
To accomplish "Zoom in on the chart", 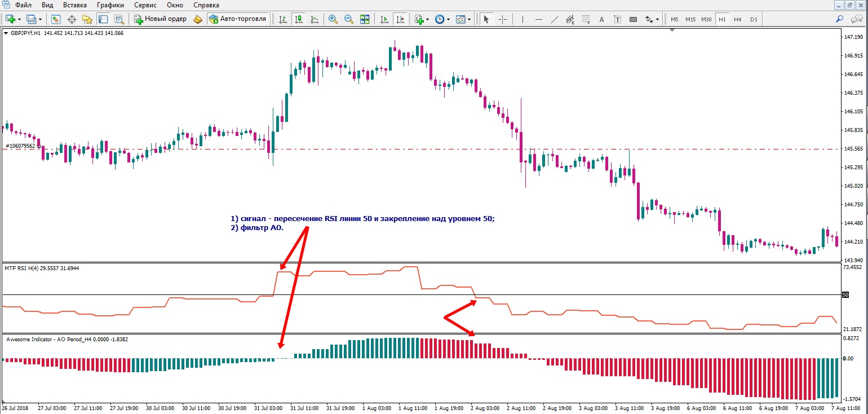I will coord(333,19).
